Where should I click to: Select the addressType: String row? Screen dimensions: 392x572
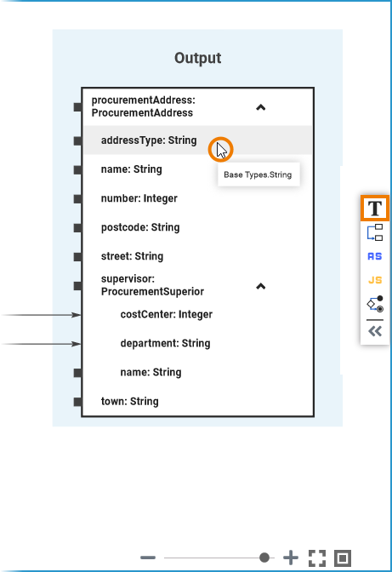tap(198, 140)
